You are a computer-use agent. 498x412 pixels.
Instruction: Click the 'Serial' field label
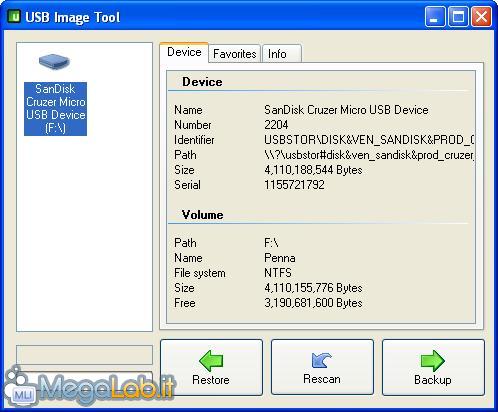(x=187, y=185)
